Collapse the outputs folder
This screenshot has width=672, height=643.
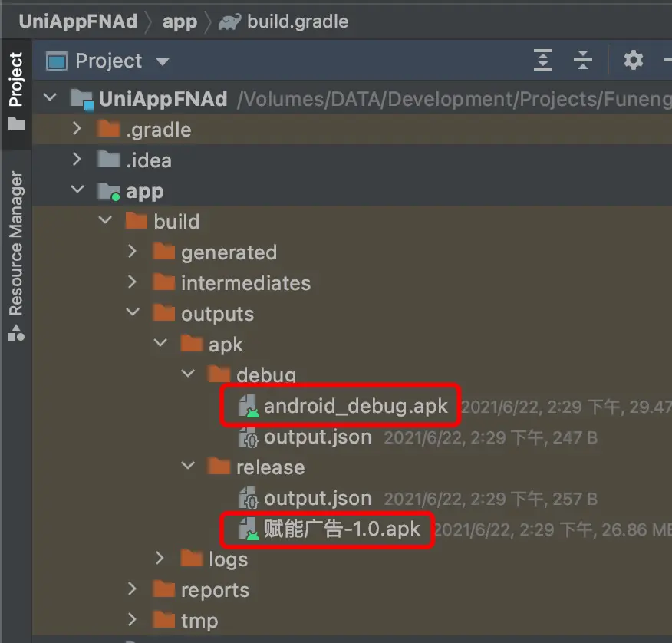pyautogui.click(x=132, y=314)
